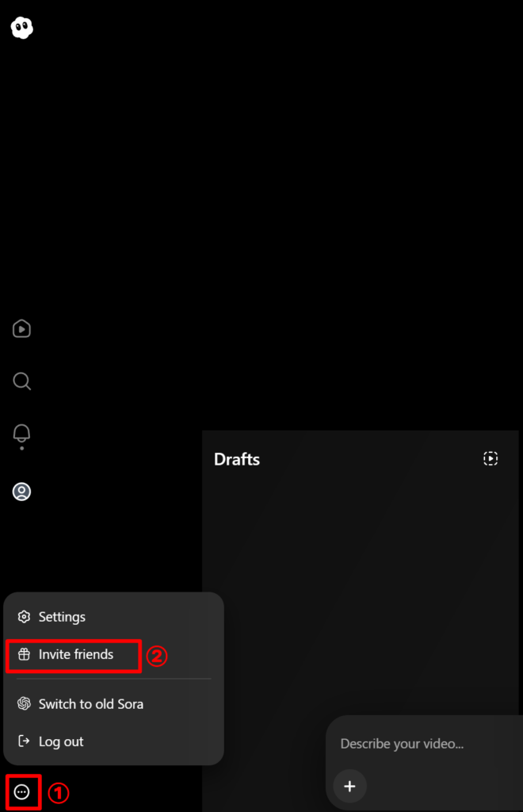Select Invite friends menu entry
This screenshot has height=812, width=523.
coord(114,654)
